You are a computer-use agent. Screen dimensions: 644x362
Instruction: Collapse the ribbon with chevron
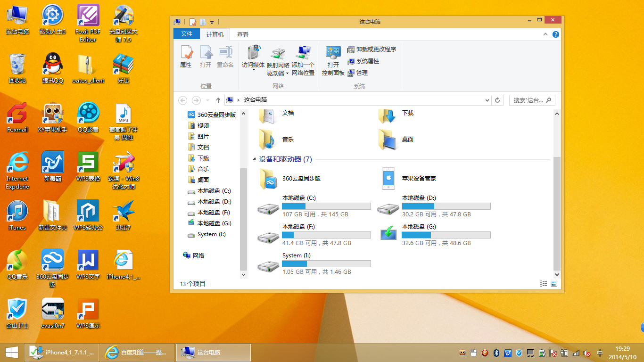pyautogui.click(x=545, y=34)
